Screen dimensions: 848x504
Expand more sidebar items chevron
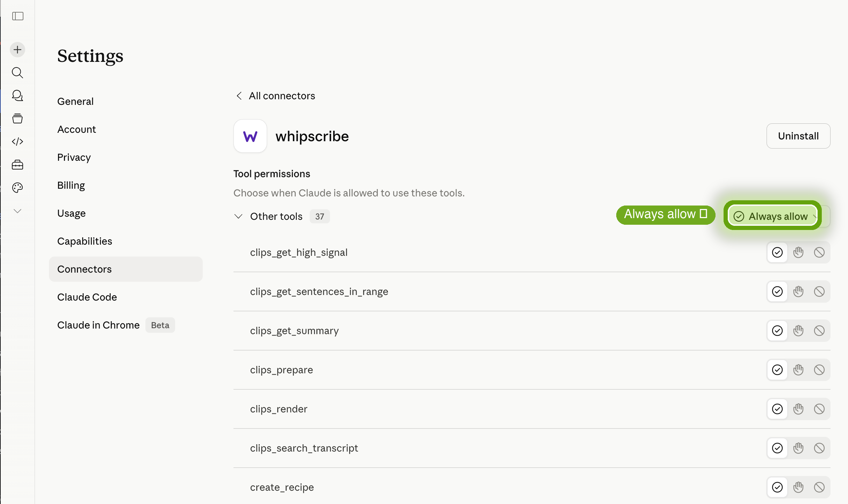coord(17,211)
